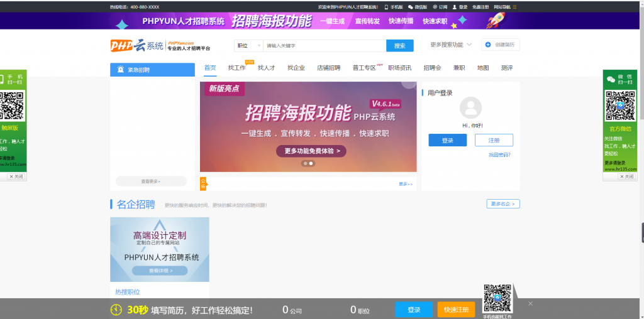Select the 找工作 nav tab
Image resolution: width=644 pixels, height=319 pixels.
pos(236,68)
